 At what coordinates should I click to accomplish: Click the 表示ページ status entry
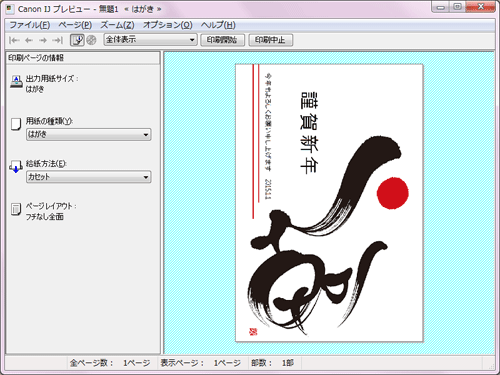201,363
